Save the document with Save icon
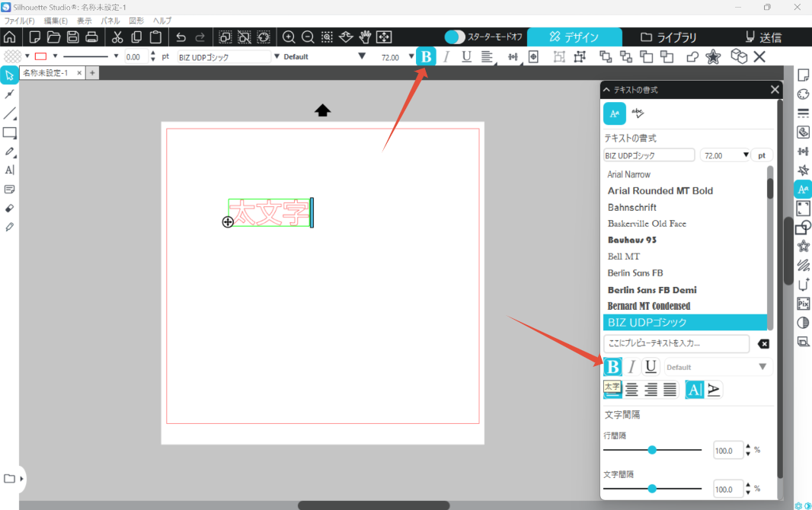Image resolution: width=812 pixels, height=510 pixels. pyautogui.click(x=73, y=37)
